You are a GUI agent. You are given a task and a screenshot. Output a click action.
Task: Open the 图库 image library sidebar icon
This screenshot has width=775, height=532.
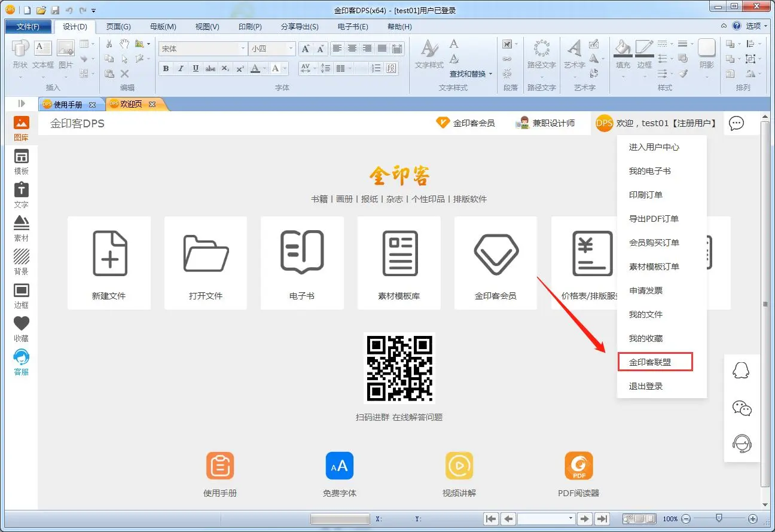[x=21, y=128]
